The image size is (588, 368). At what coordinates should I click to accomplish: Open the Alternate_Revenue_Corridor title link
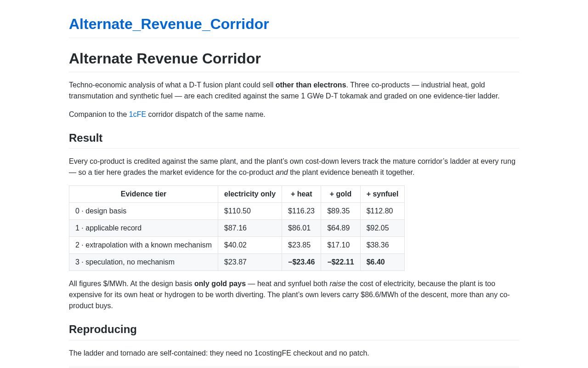click(169, 24)
